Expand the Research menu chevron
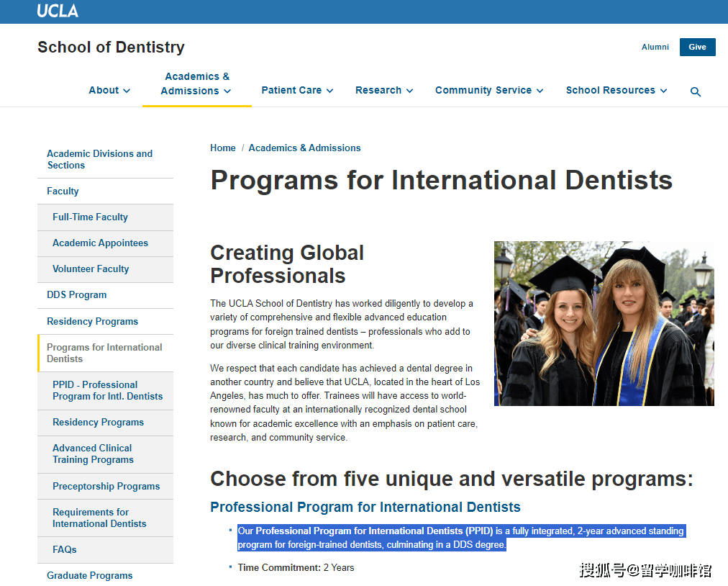The image size is (728, 586). (410, 91)
